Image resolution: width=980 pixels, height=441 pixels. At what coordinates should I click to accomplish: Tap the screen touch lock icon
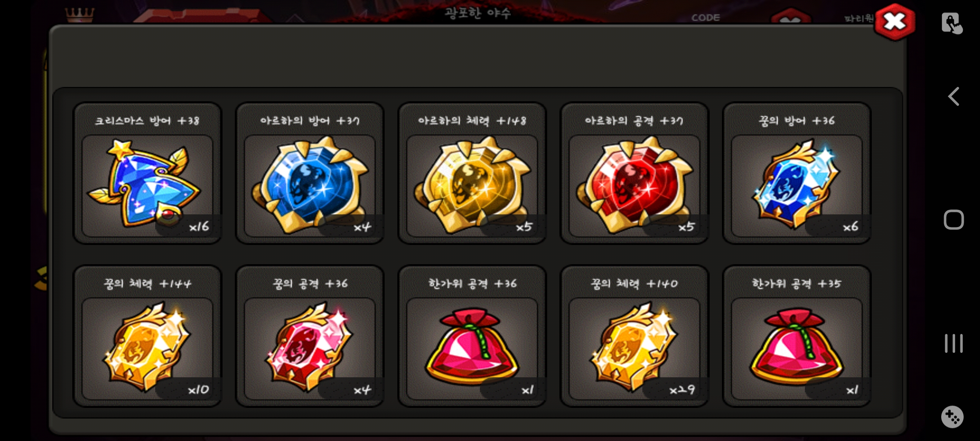952,23
